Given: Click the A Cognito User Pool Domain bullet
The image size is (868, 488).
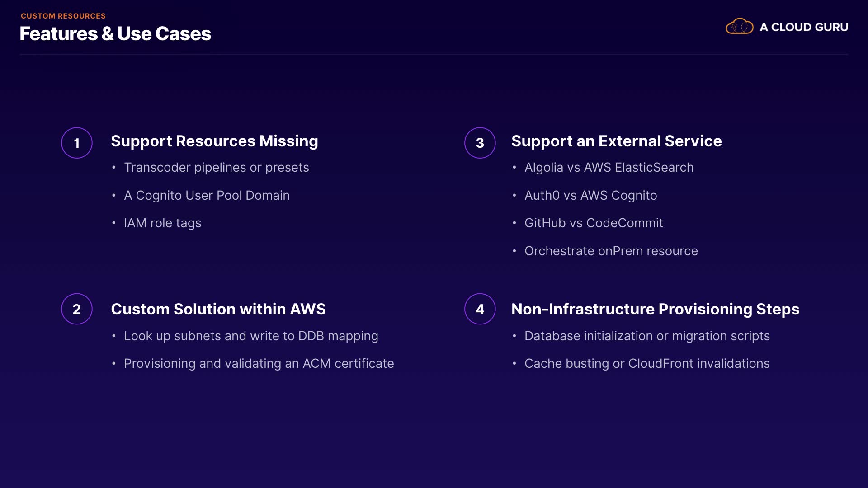Looking at the screenshot, I should tap(207, 195).
